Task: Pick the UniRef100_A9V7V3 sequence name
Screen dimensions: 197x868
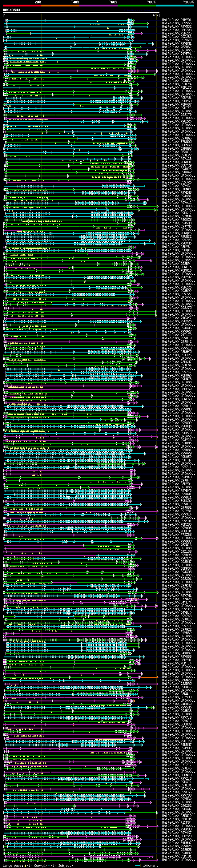Action: click(176, 240)
